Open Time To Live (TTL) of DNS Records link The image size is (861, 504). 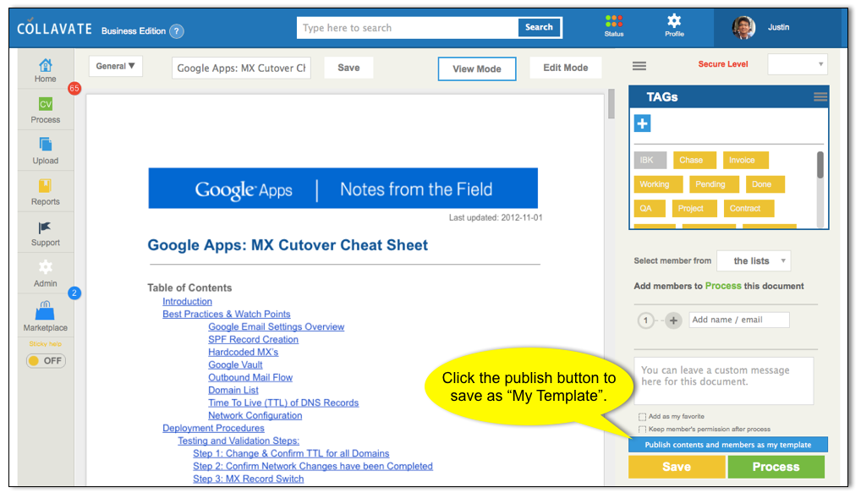click(283, 403)
